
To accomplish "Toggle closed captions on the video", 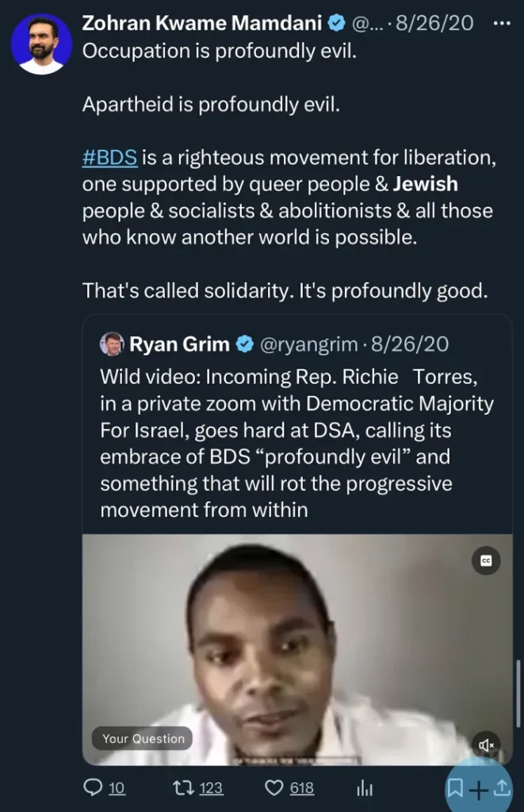I will click(x=486, y=561).
